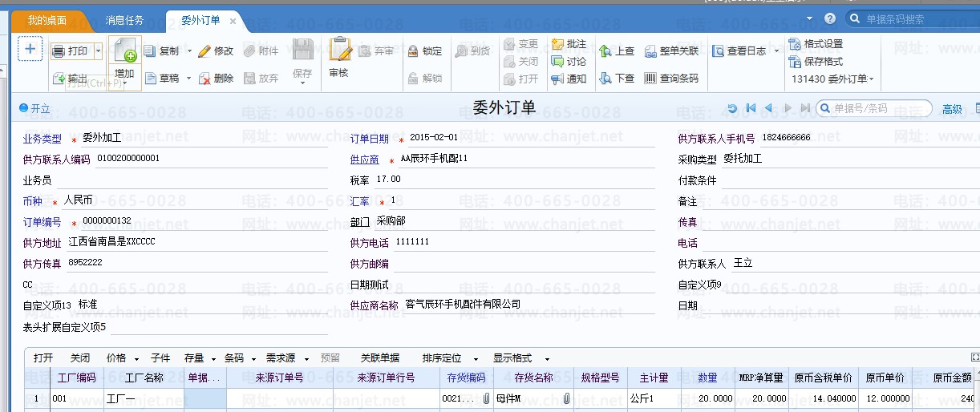Open 查询条码 (barcode query)
This screenshot has height=412, width=980.
(x=671, y=79)
